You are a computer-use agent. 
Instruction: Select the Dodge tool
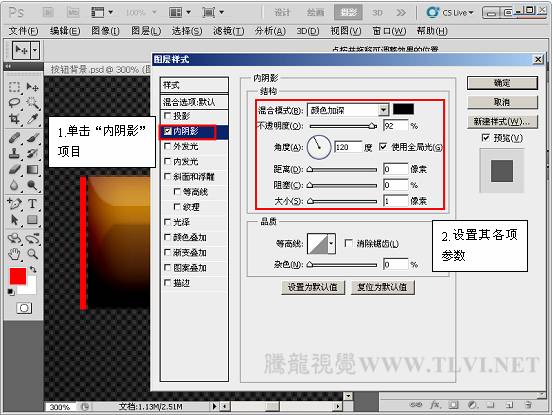(32, 185)
